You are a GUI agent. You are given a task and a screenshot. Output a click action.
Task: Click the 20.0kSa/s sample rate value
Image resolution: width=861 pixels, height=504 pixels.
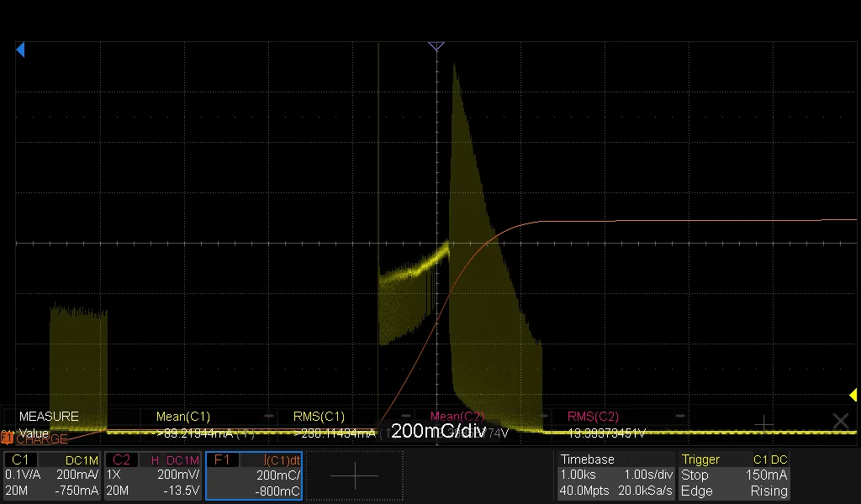click(x=645, y=491)
